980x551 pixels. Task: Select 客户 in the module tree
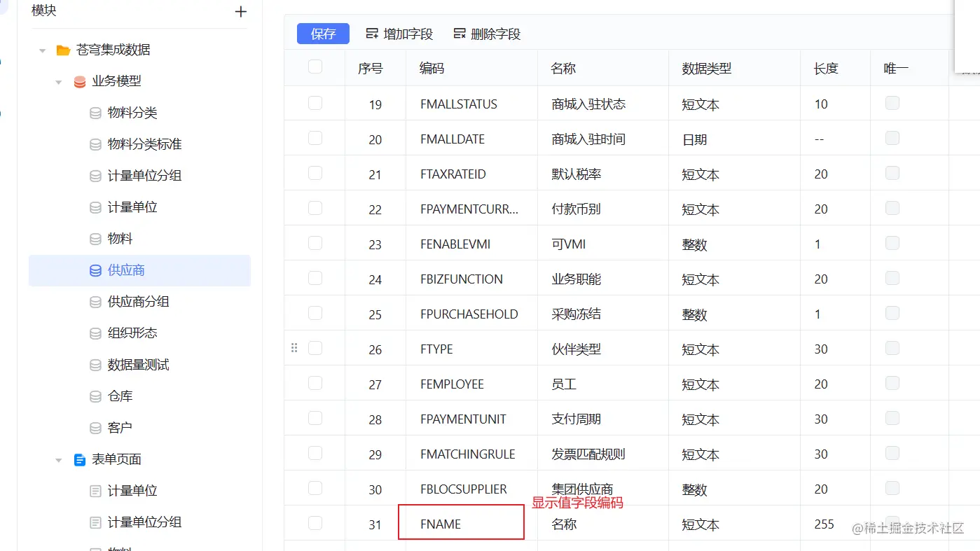(139, 428)
